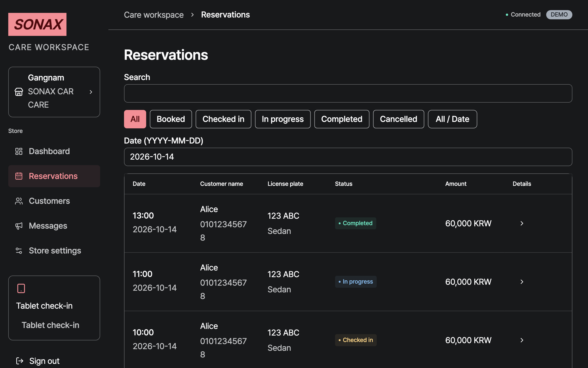
Task: Click the Reservations calendar icon
Action: click(x=19, y=176)
